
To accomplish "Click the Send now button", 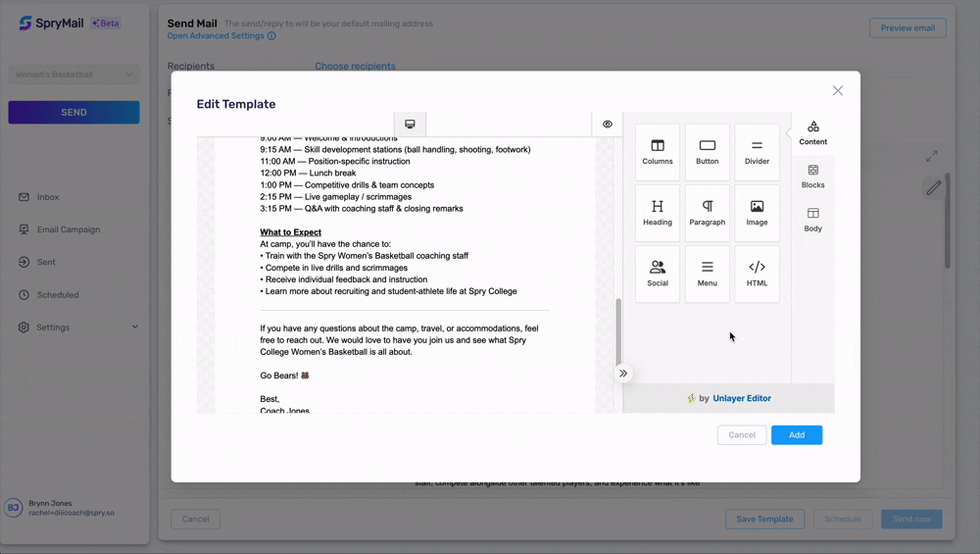I will tap(911, 519).
